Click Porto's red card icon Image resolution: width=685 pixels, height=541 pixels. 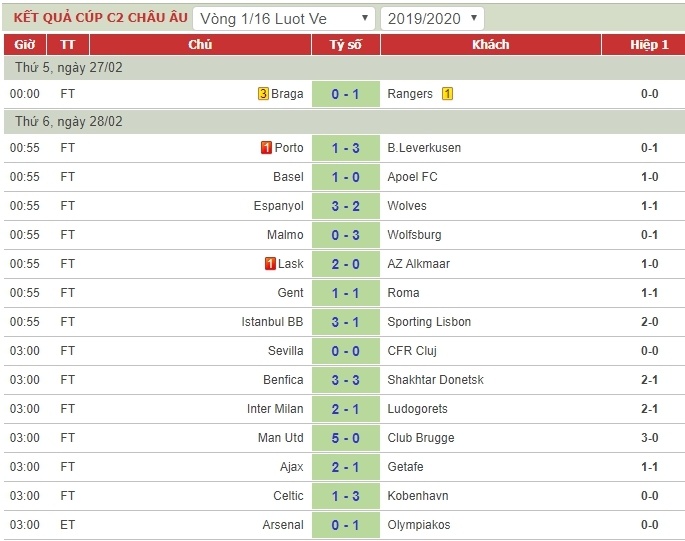[267, 148]
